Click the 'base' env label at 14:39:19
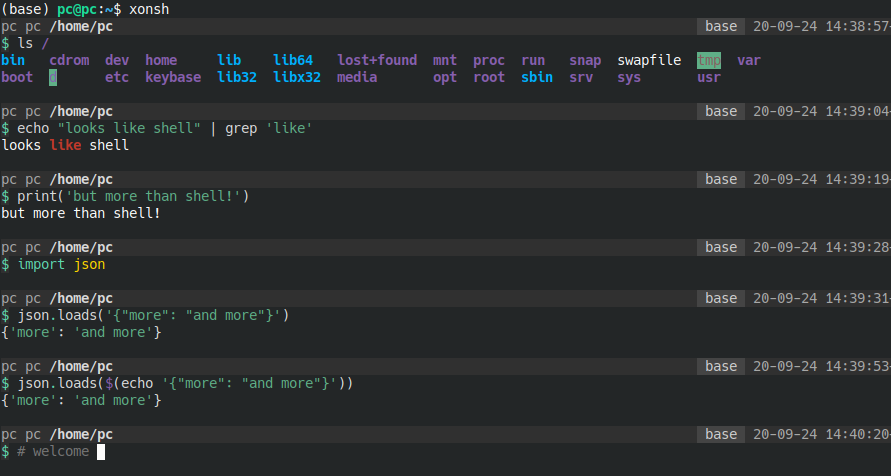Screen dimensions: 891x476 [721, 179]
